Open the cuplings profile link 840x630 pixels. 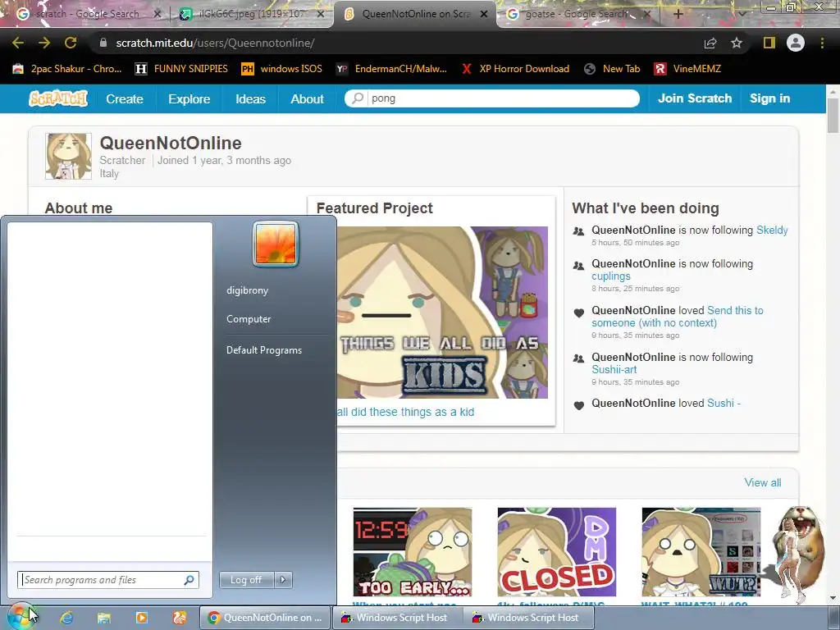coord(610,276)
